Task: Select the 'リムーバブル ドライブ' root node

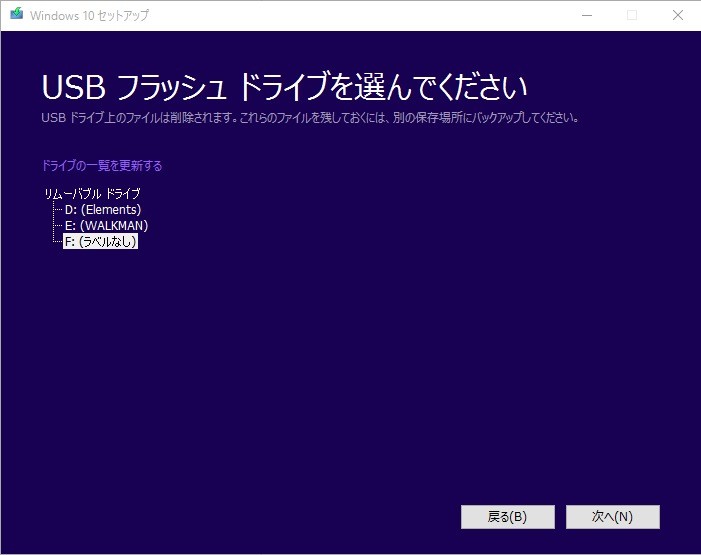Action: click(x=93, y=194)
